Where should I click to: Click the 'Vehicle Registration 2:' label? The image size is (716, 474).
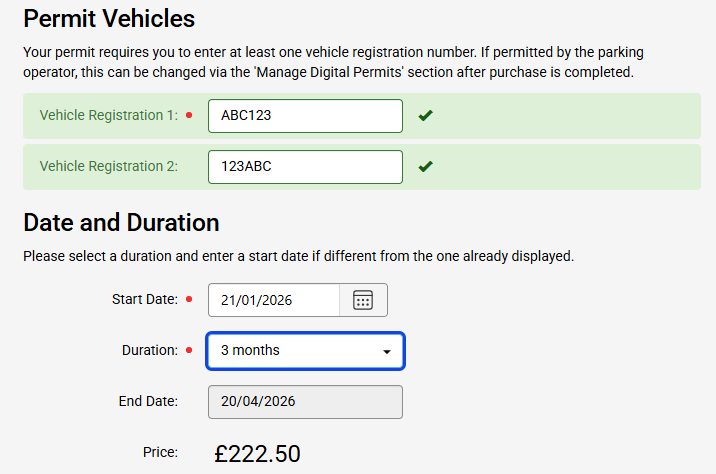108,167
